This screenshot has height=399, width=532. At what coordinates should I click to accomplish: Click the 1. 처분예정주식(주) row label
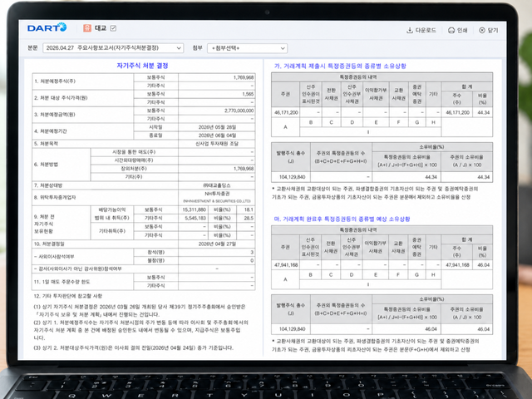[x=53, y=81]
